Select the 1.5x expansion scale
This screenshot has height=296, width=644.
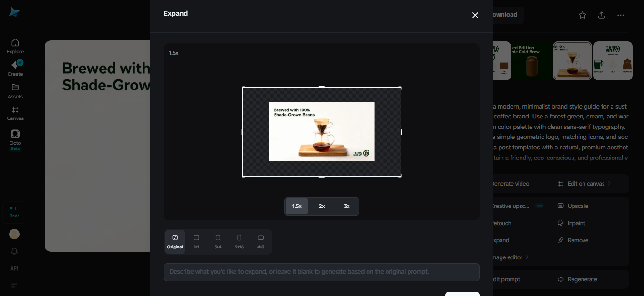[x=297, y=206]
